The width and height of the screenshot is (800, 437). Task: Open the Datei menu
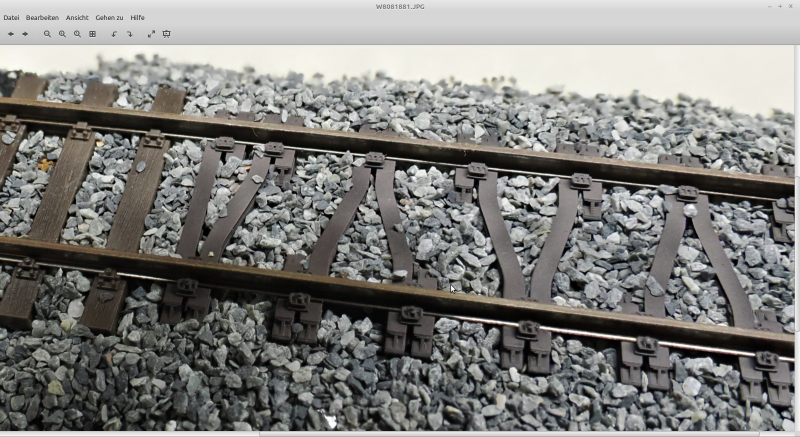[11, 17]
